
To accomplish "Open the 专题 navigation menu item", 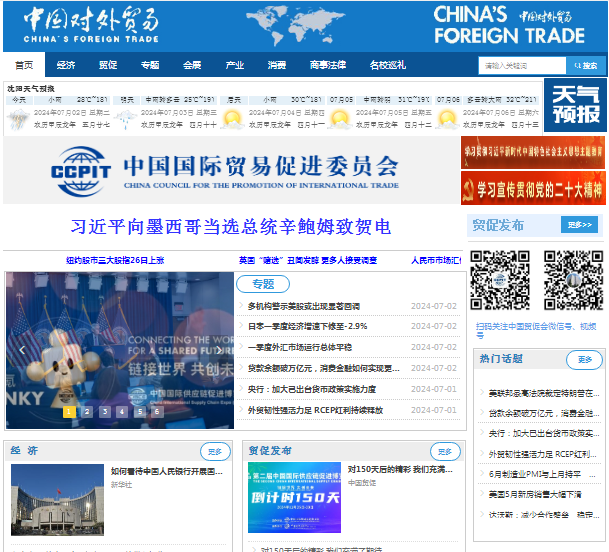I will (150, 65).
